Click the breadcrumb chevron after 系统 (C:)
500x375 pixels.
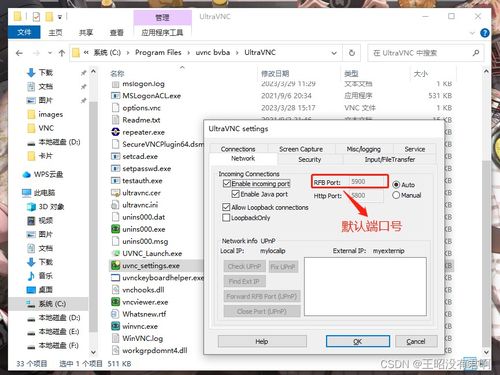(128, 53)
